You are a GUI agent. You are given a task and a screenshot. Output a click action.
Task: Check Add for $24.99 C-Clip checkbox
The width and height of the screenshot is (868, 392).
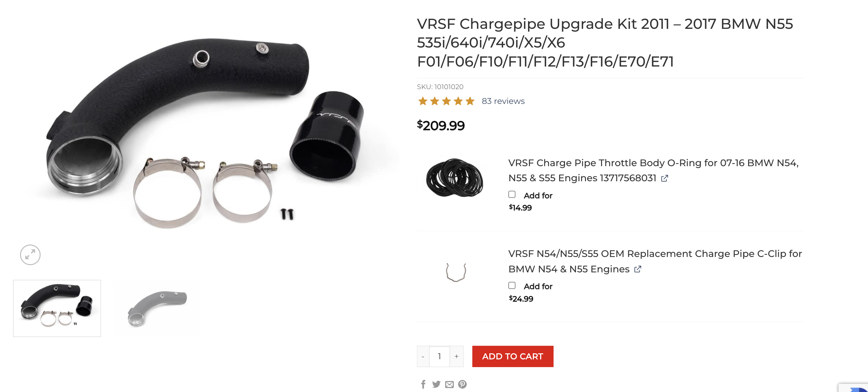pos(512,285)
